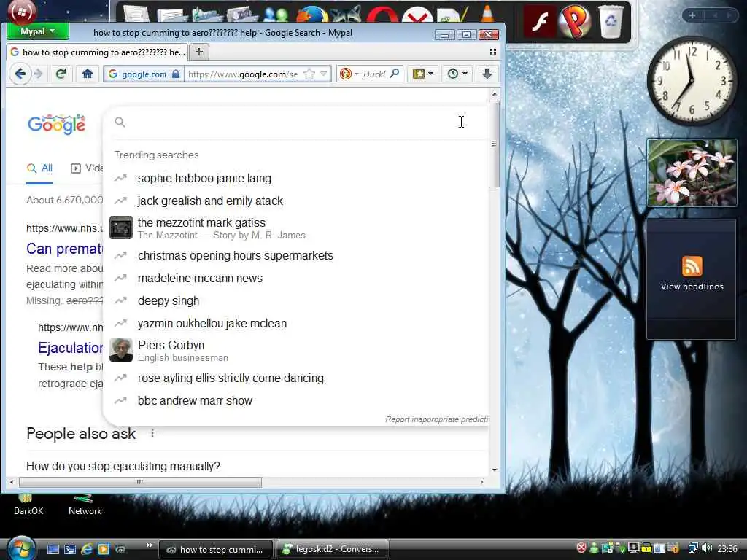
Task: Click the vertical page scrollbar thumb
Action: pyautogui.click(x=494, y=144)
